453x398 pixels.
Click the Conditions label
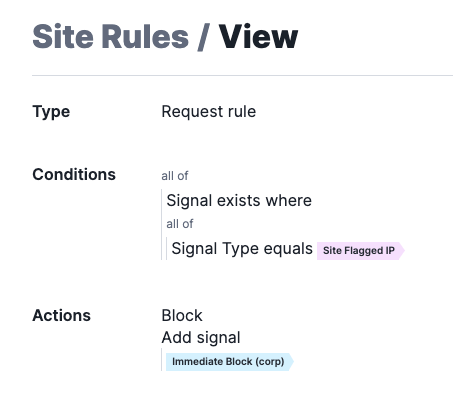[x=74, y=174]
